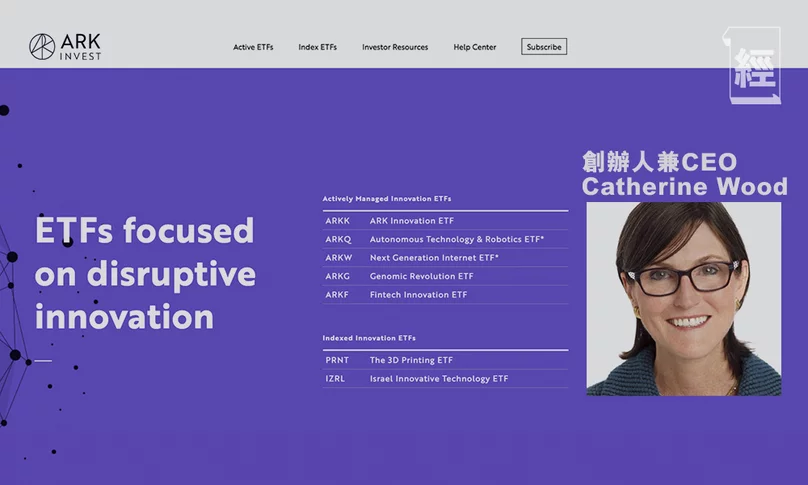Open ARKF Fintech Innovation ETF
808x485 pixels.
coord(445,295)
